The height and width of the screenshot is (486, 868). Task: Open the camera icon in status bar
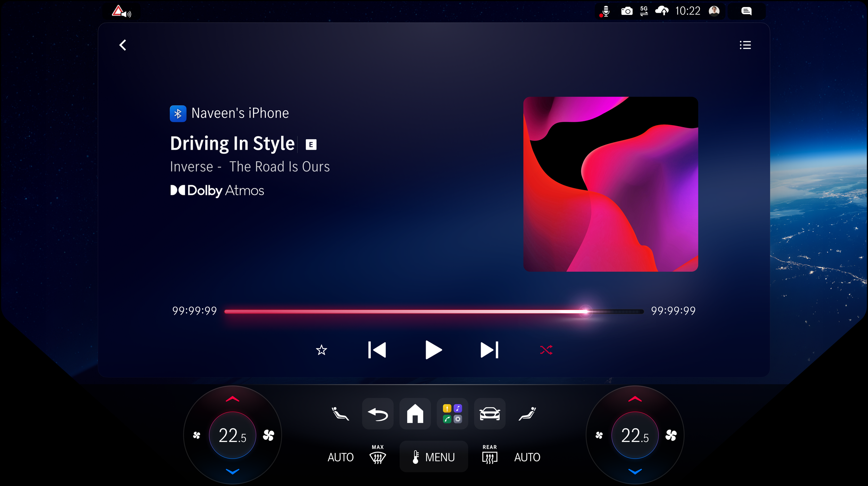626,11
